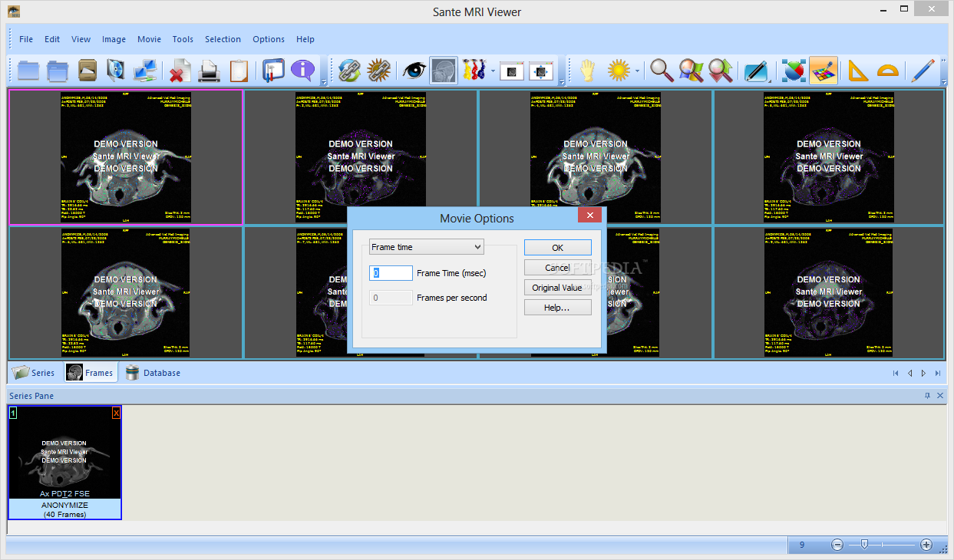Click the minus zoom out button
The width and height of the screenshot is (954, 560).
click(837, 545)
